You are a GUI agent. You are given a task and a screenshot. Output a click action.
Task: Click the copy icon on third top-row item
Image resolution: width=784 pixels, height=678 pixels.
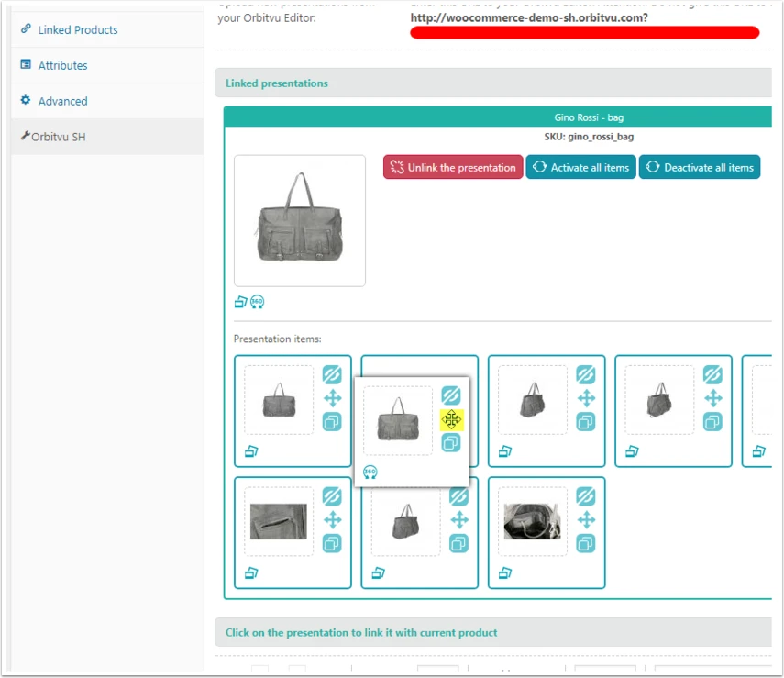pyautogui.click(x=586, y=422)
